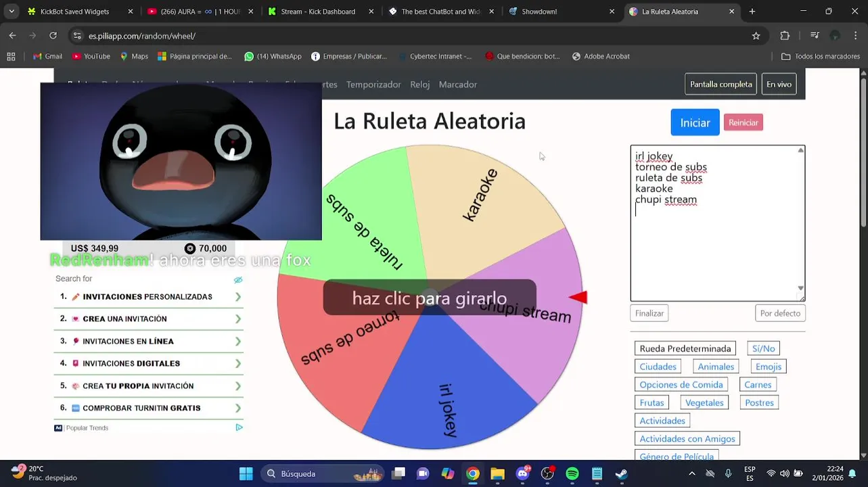Open the Maps bookmark
The width and height of the screenshot is (868, 487).
point(134,56)
